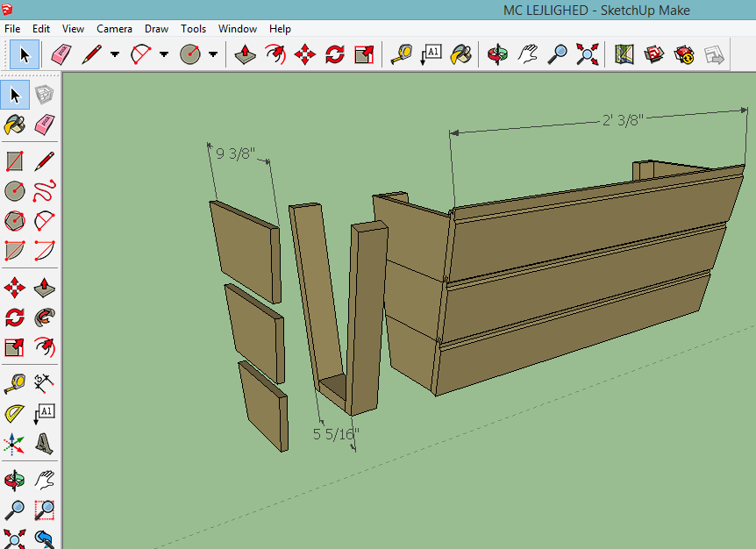
Task: Click the 2' 3/8" dimension label
Action: point(623,120)
